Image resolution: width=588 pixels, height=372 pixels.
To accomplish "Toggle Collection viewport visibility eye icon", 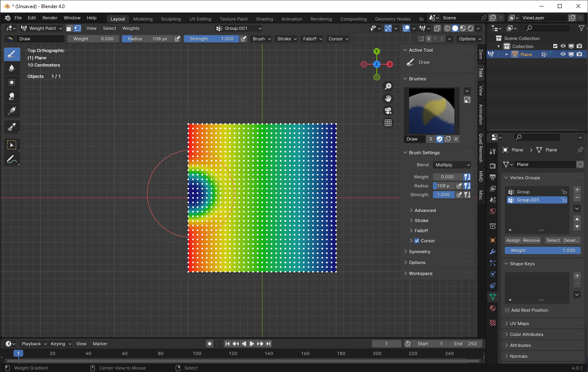I will (x=563, y=46).
